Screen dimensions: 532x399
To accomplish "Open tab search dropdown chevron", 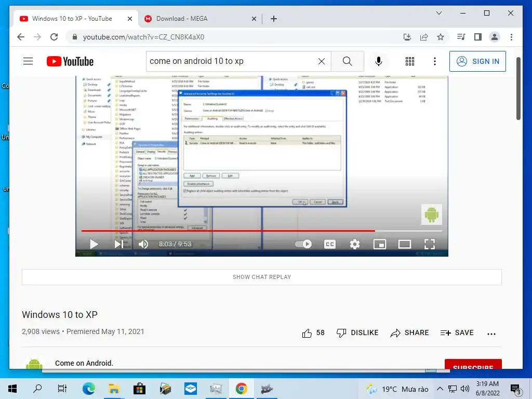I will point(438,13).
